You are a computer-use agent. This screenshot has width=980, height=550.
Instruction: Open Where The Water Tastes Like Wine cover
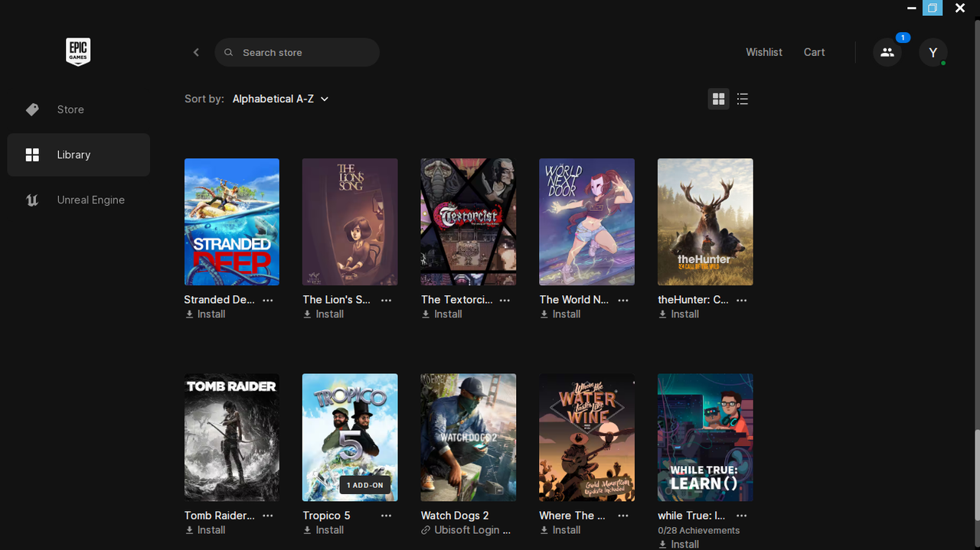587,438
